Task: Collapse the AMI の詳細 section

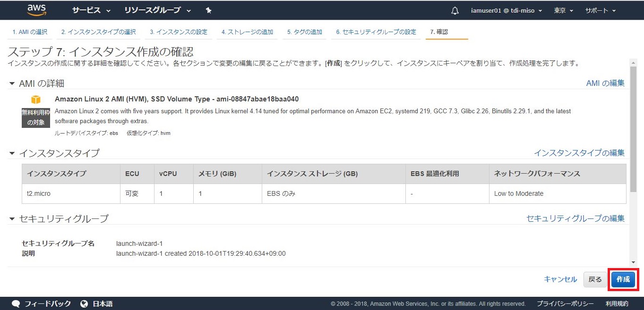Action: pyautogui.click(x=12, y=84)
